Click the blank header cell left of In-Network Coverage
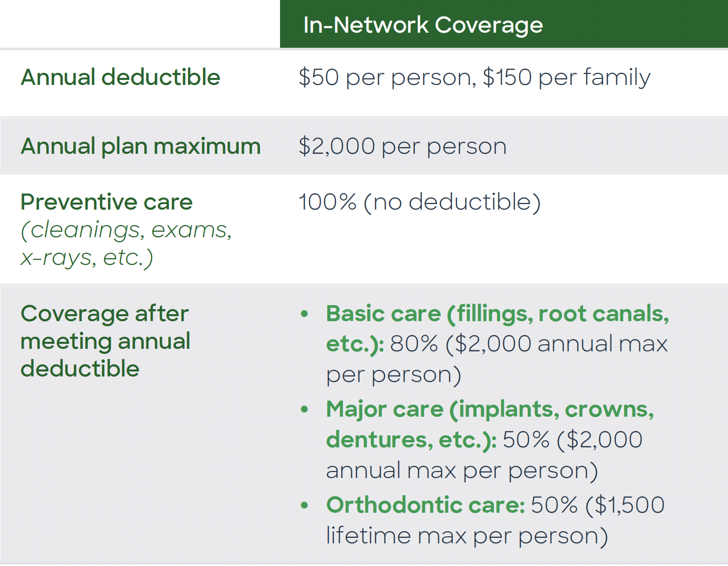This screenshot has height=566, width=728. point(140,24)
